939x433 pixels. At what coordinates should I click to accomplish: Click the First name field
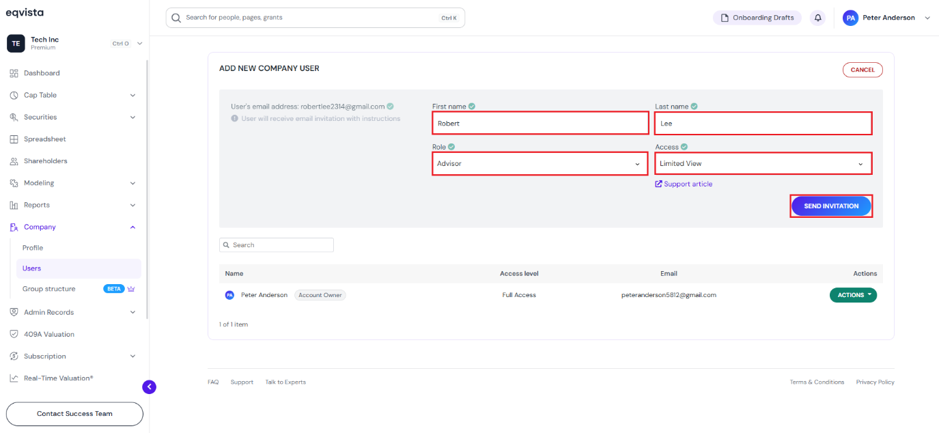(x=540, y=123)
